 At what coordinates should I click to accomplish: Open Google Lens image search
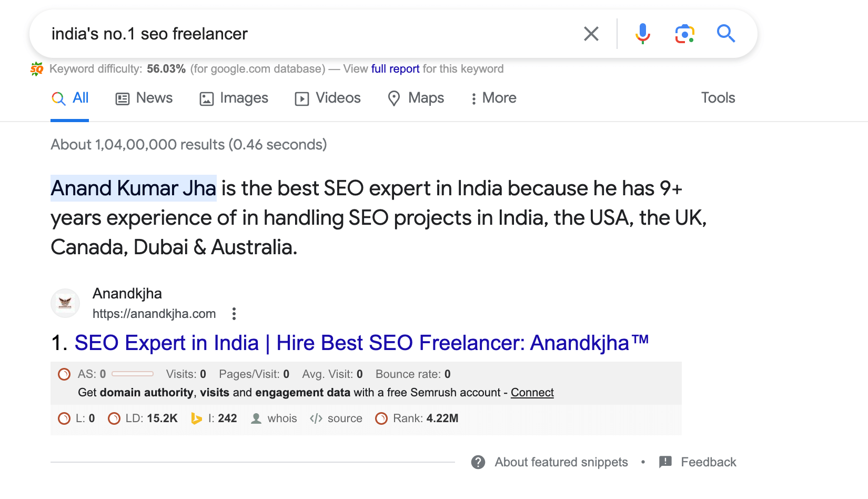click(x=684, y=34)
